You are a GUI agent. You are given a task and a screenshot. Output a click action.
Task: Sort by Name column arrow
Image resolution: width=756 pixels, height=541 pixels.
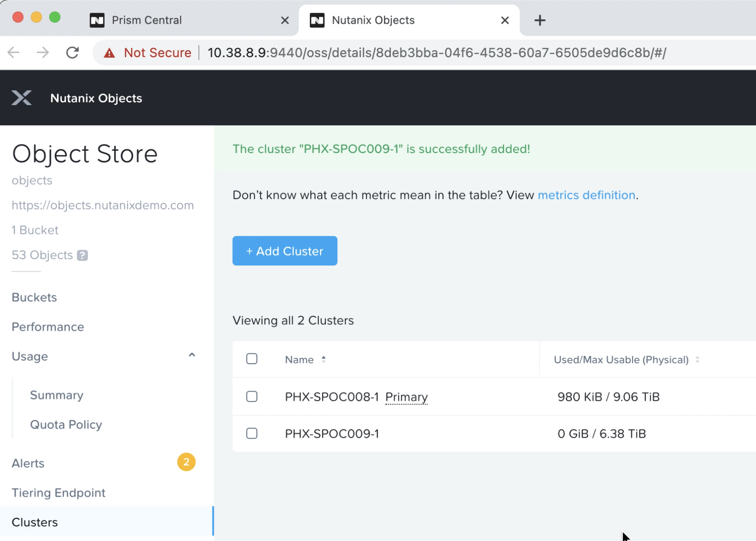pyautogui.click(x=324, y=360)
